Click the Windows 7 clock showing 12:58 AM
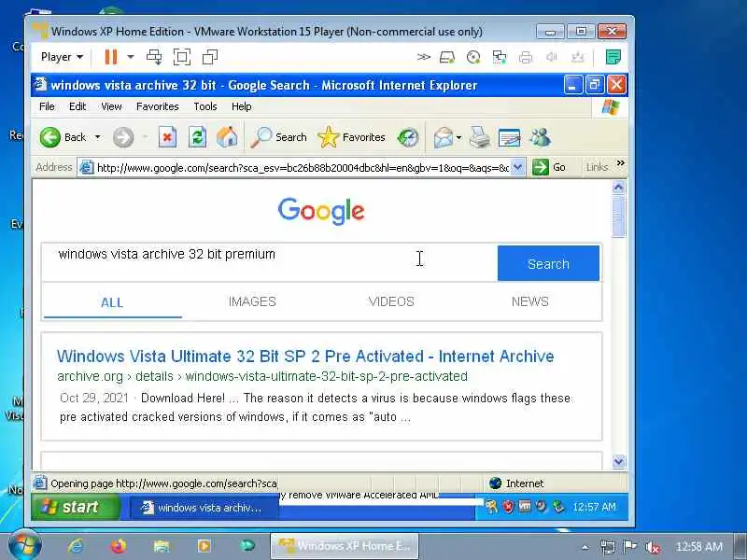This screenshot has height=560, width=747. pos(698,547)
